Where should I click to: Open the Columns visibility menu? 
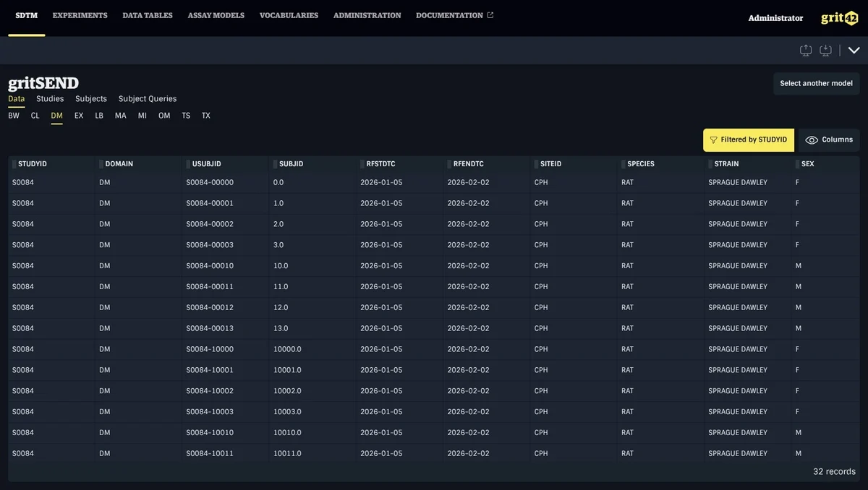click(829, 140)
